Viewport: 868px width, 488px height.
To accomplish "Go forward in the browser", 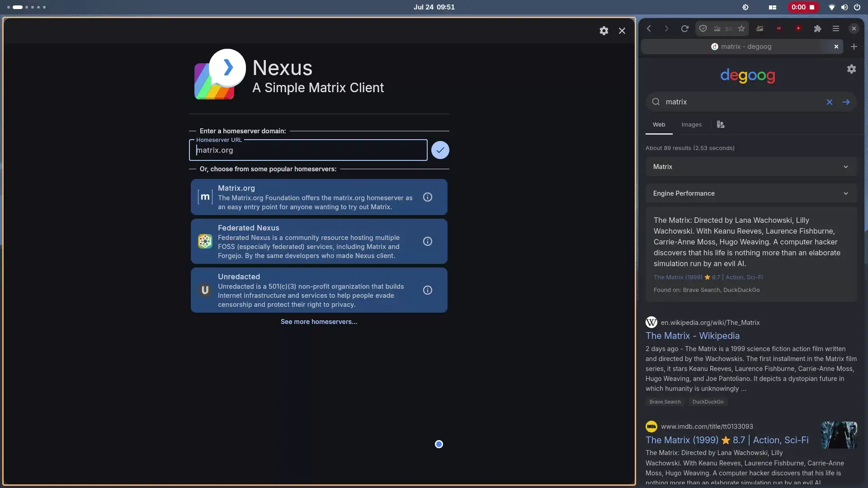I will (x=666, y=28).
